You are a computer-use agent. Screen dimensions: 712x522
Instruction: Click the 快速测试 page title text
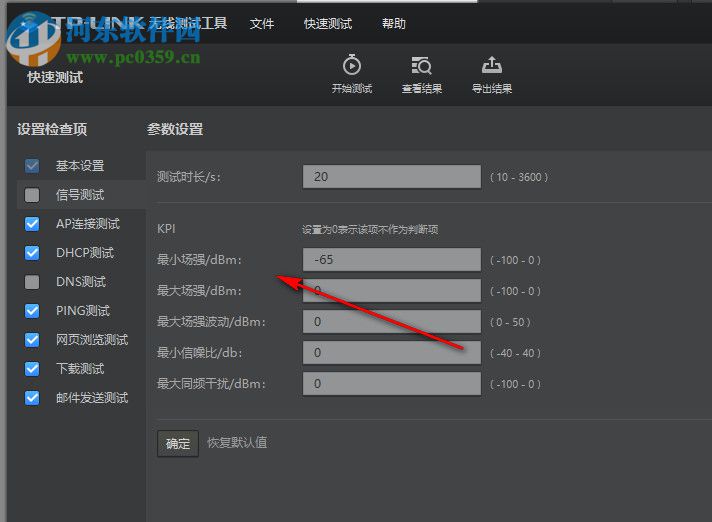tap(55, 77)
